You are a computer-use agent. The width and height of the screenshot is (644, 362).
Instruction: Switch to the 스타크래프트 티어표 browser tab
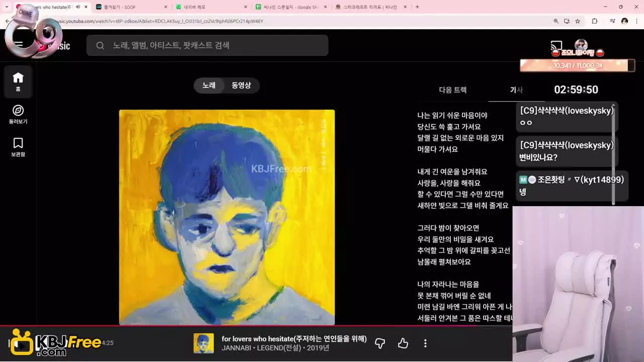[370, 7]
